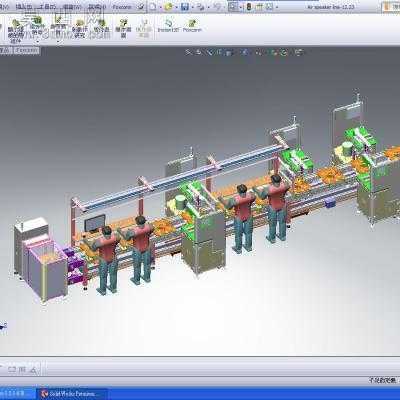Switch to the Foxconn ribbon tab
This screenshot has height=400, width=400.
[27, 50]
